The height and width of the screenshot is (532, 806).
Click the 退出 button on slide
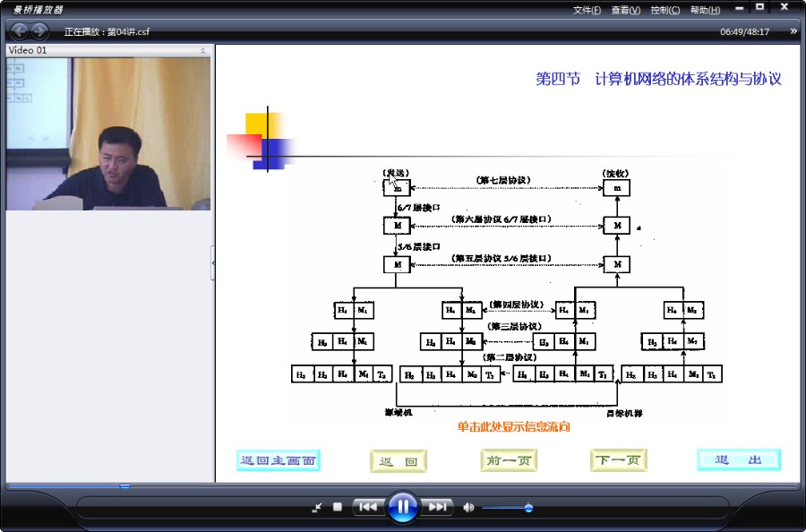tap(739, 459)
